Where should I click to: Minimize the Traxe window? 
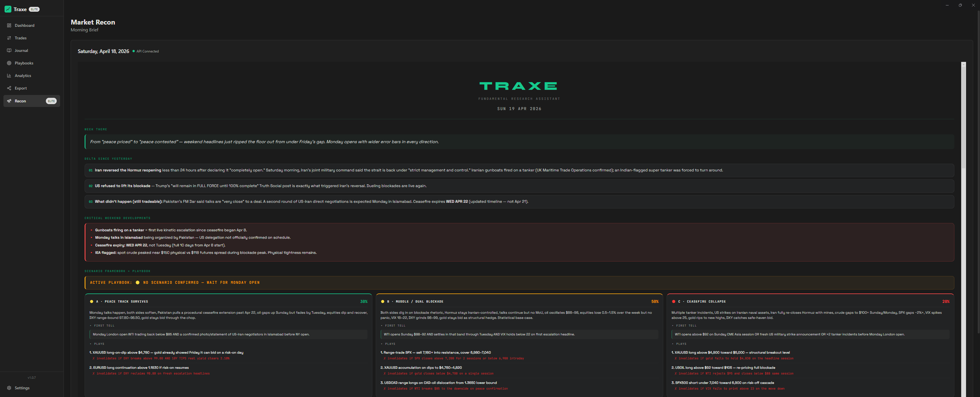(x=947, y=5)
